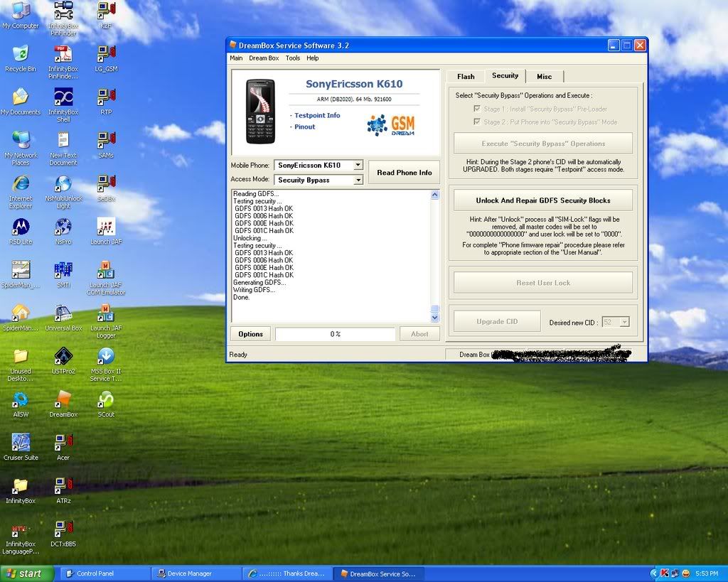
Task: Click the Acer desktop shortcut
Action: click(63, 447)
